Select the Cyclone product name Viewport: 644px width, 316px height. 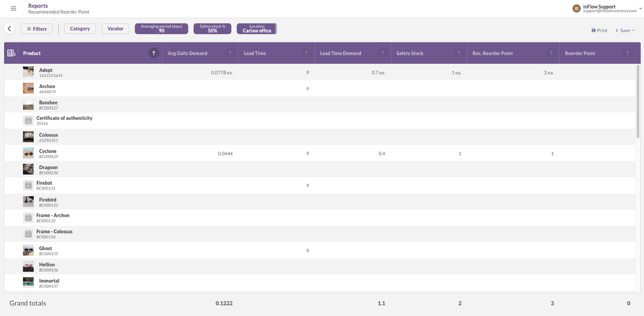[x=48, y=151]
